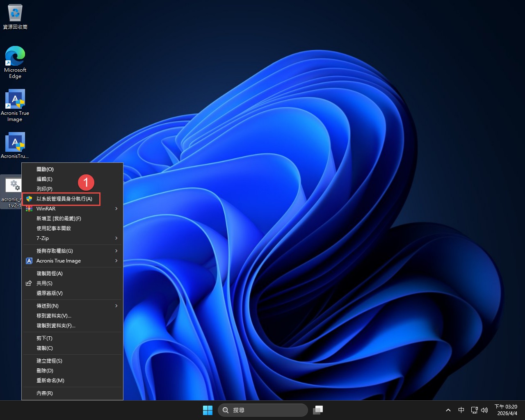The width and height of the screenshot is (525, 420).
Task: Launch the Microsoft Edge desktop shortcut
Action: [x=15, y=57]
